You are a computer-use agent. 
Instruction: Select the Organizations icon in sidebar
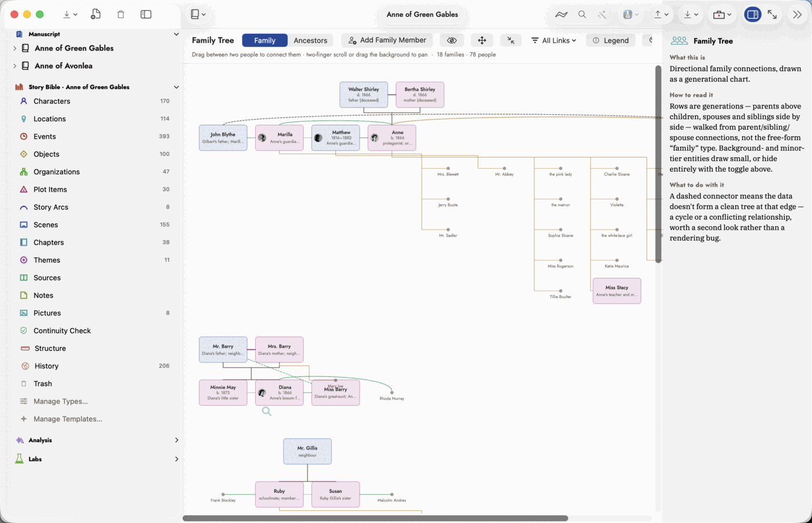pos(24,172)
